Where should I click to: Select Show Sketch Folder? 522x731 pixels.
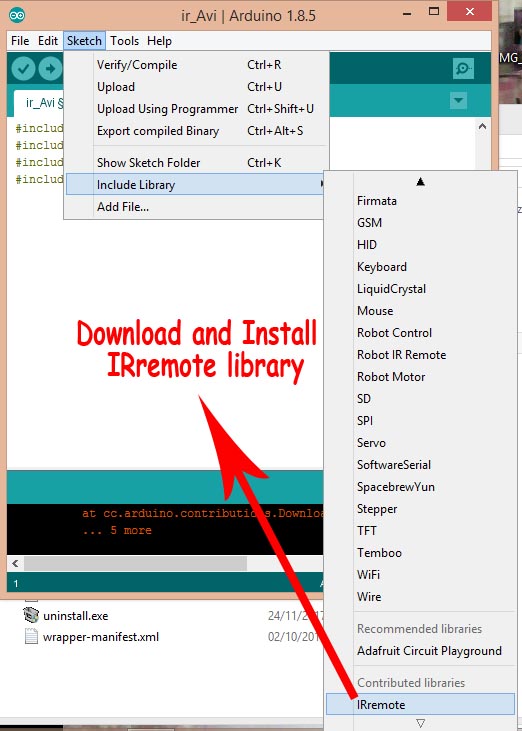point(196,163)
